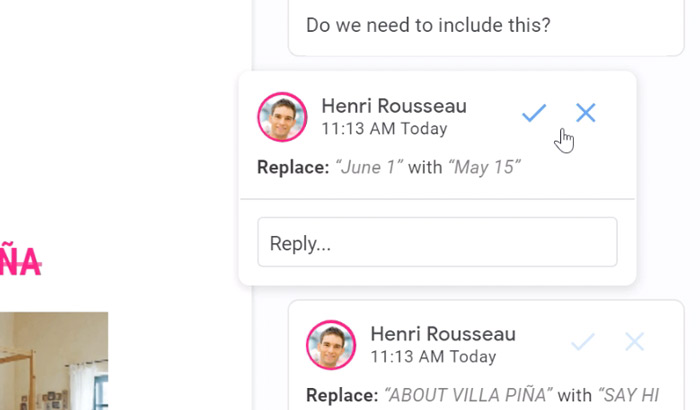Click the Replace label in the lower suggestion card

(341, 395)
